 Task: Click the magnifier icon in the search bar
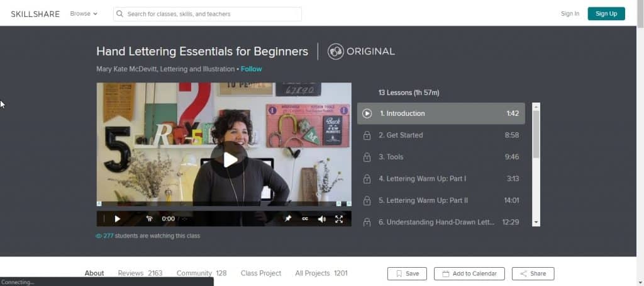coord(119,14)
